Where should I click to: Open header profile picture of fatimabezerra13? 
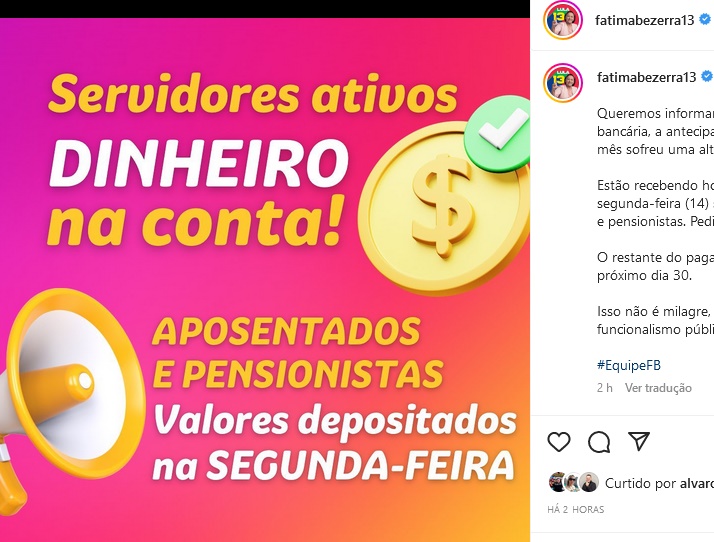tap(563, 20)
